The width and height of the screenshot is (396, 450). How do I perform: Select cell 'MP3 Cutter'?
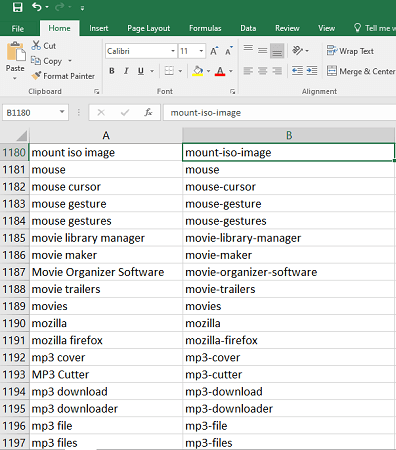[106, 374]
